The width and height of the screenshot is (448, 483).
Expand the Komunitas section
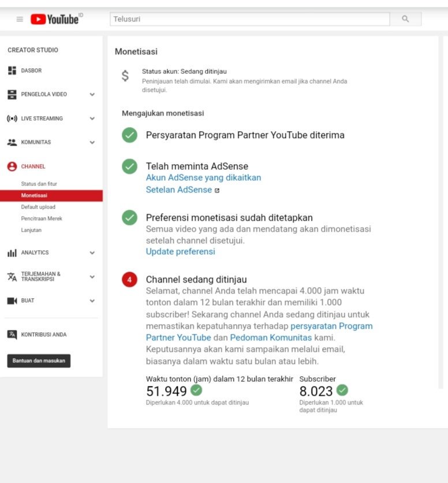[x=92, y=142]
